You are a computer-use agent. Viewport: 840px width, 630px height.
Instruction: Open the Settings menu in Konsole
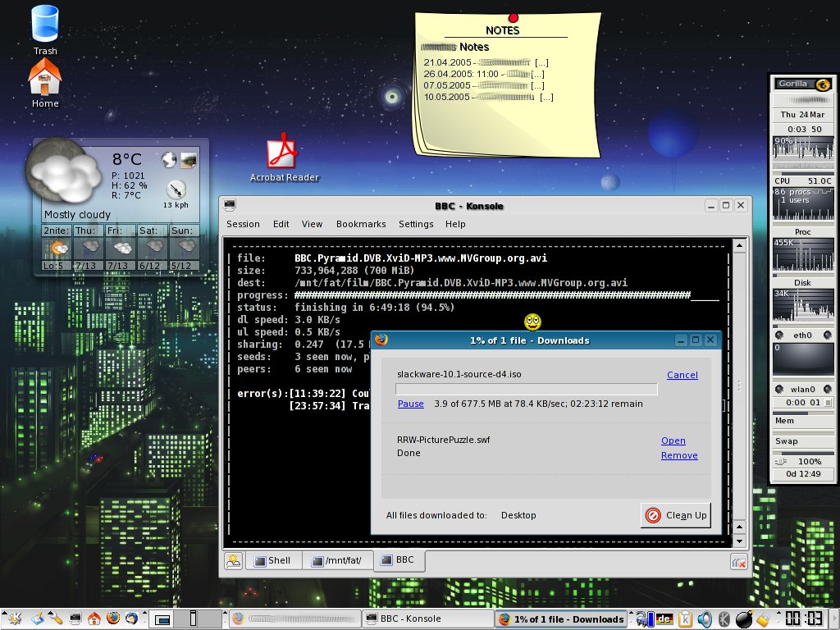[416, 224]
